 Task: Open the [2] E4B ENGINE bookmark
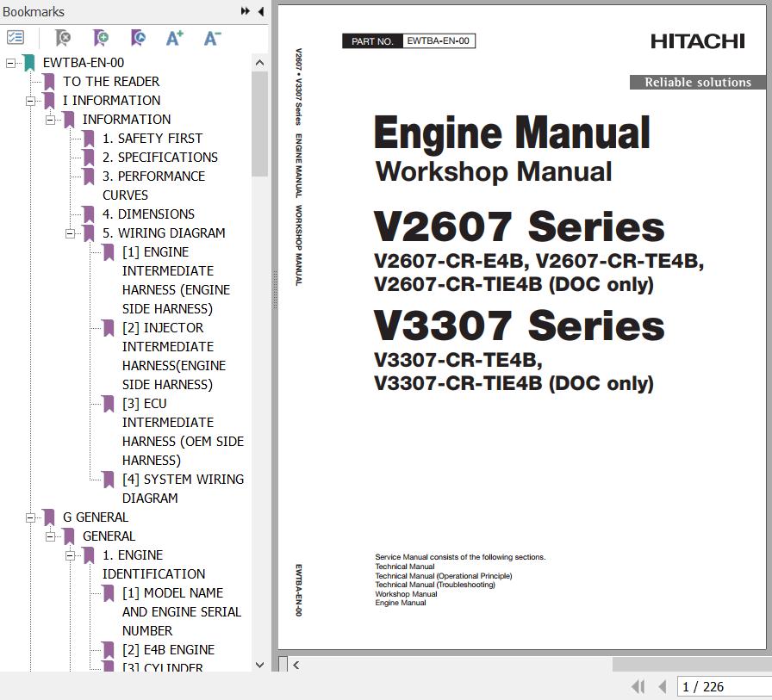click(168, 650)
